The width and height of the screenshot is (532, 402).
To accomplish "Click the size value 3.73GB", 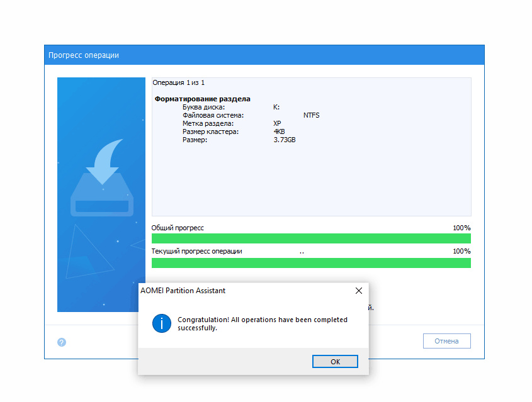I will coord(285,140).
